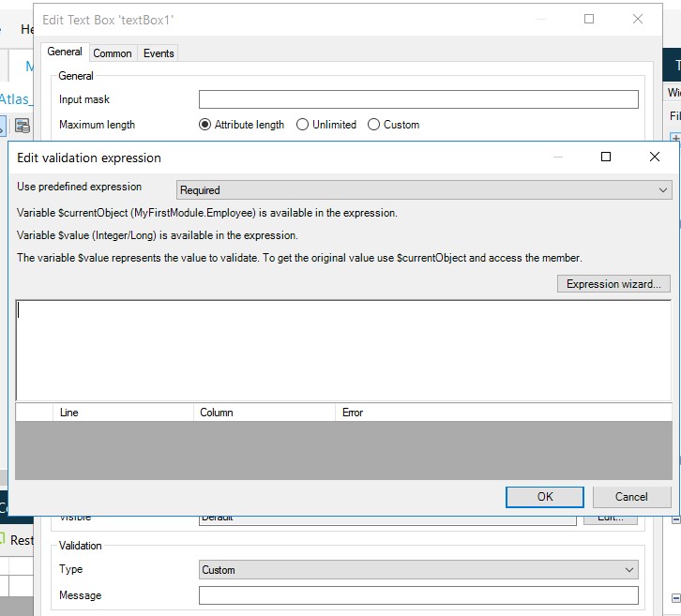Expand the validation Type dropdown
Screen dimensions: 681x616
point(419,569)
